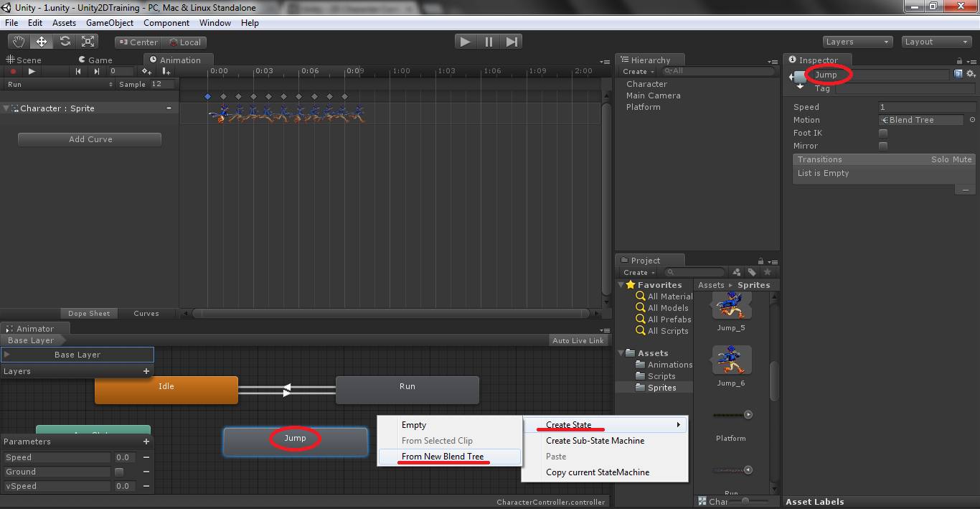980x509 pixels.
Task: Open the Assets menu
Action: 64,23
